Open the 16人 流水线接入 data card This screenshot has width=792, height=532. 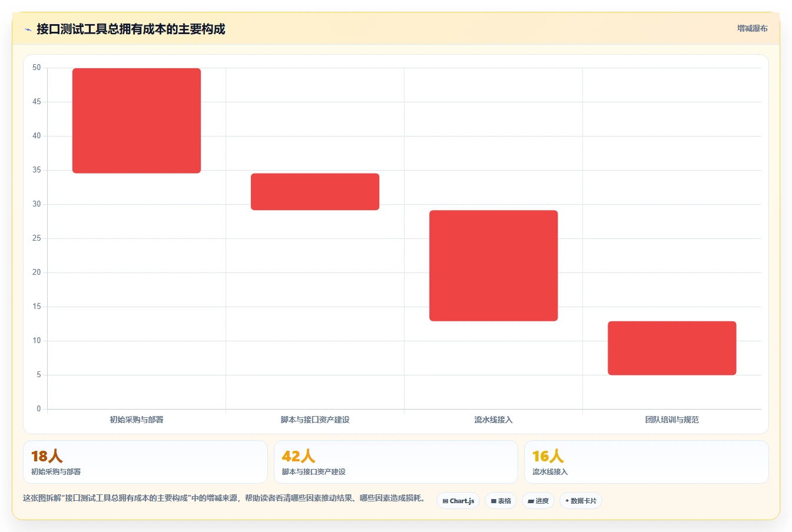[x=647, y=462]
